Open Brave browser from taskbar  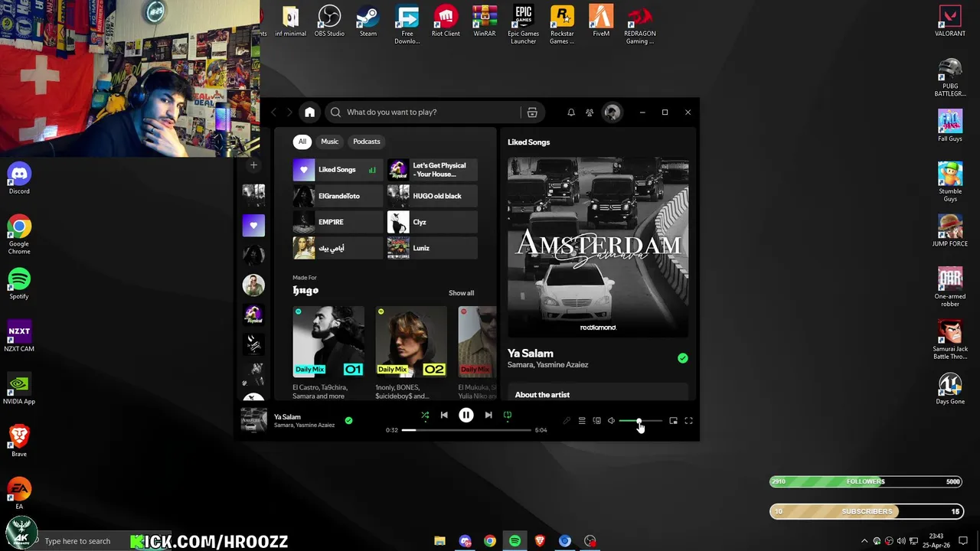540,541
